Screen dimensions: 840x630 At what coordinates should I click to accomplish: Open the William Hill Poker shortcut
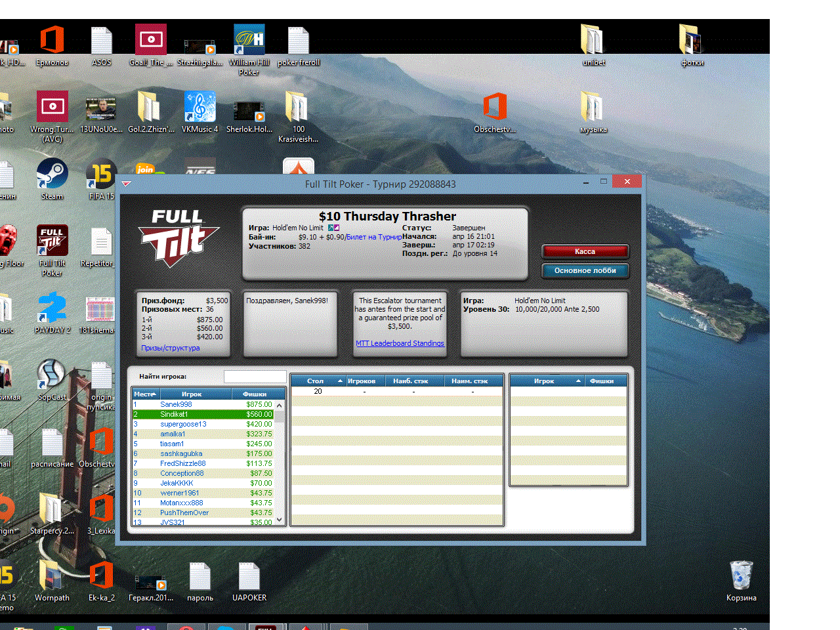[249, 50]
